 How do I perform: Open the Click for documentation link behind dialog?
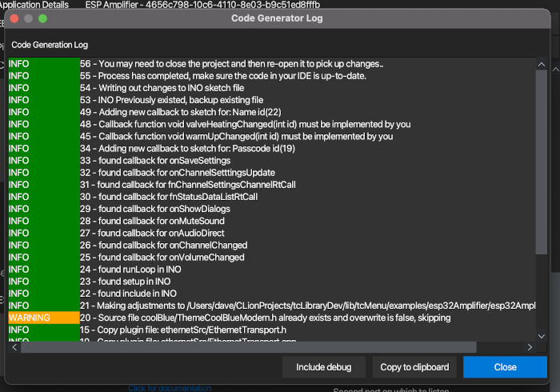coord(170,388)
